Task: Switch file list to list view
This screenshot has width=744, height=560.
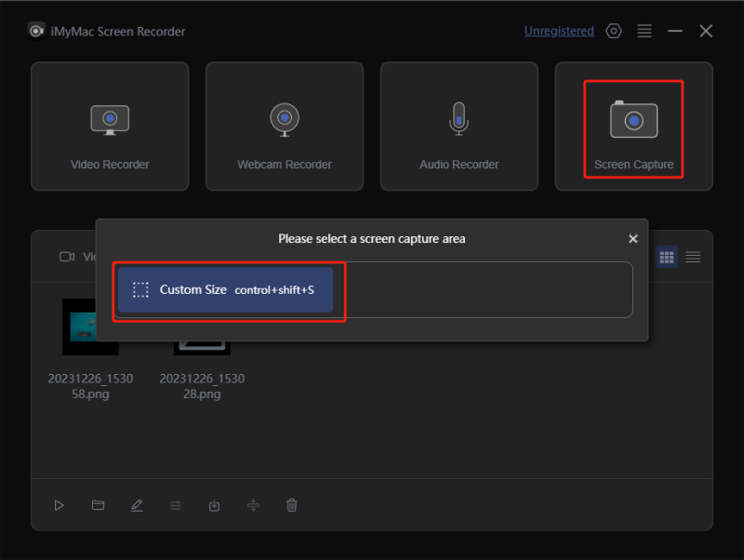Action: coord(693,258)
